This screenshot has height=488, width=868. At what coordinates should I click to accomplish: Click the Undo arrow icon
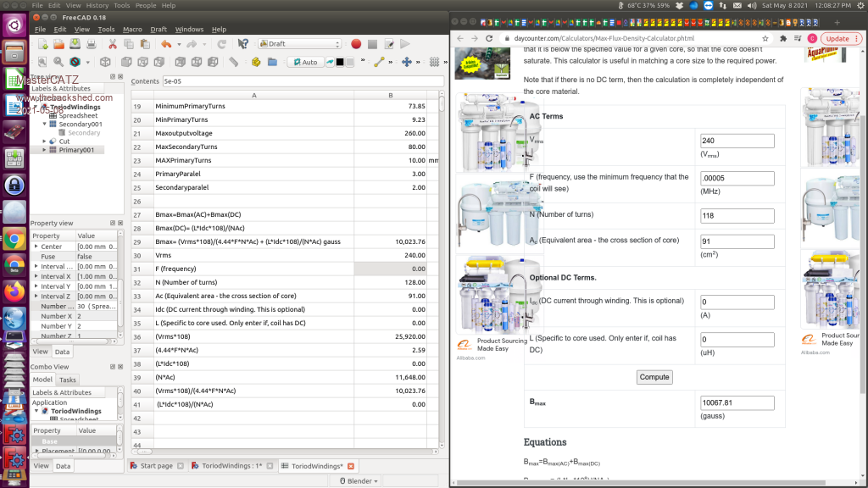pyautogui.click(x=166, y=44)
